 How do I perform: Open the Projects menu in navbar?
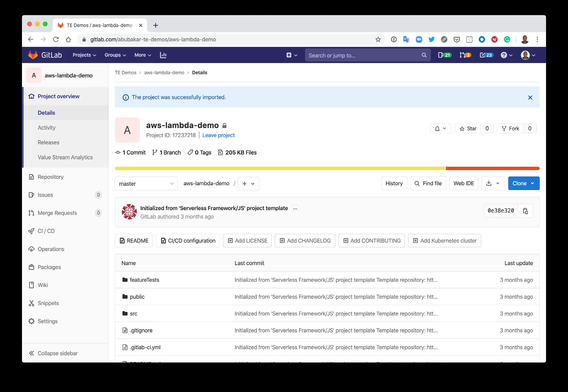pyautogui.click(x=84, y=55)
